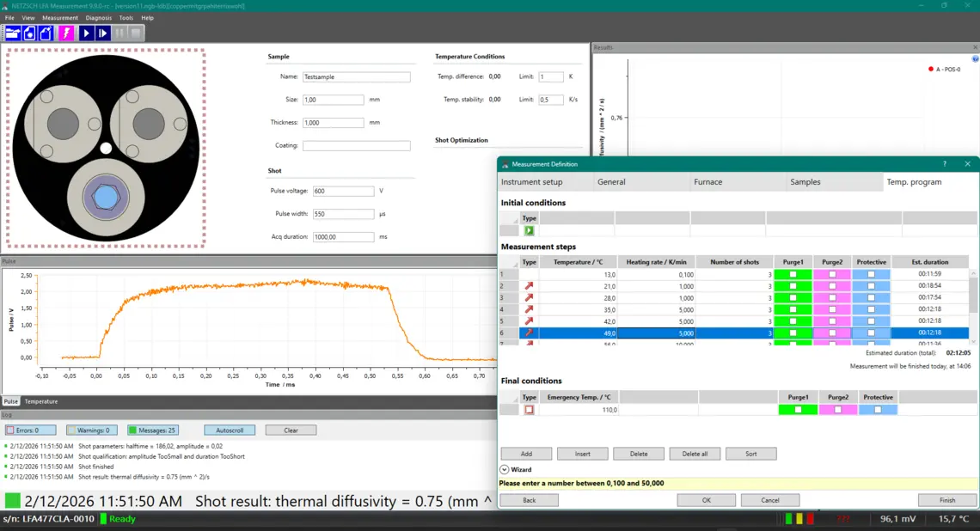Click the heating rate cell of step 6

click(656, 333)
